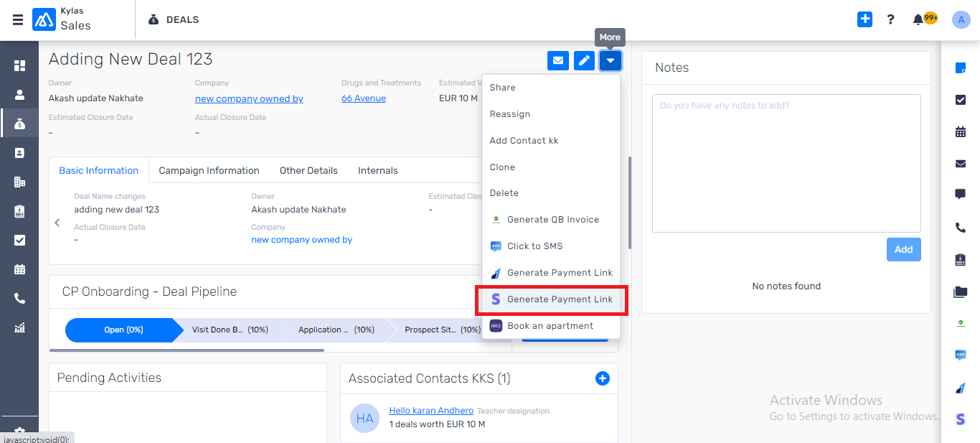Select the Contacts icon in left sidebar
Viewport: 980px width, 443px height.
(x=19, y=93)
